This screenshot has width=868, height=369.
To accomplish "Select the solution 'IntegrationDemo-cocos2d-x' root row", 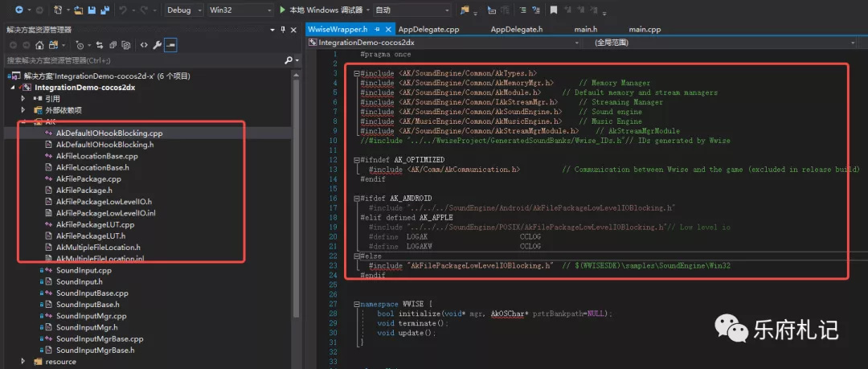I will [x=100, y=76].
